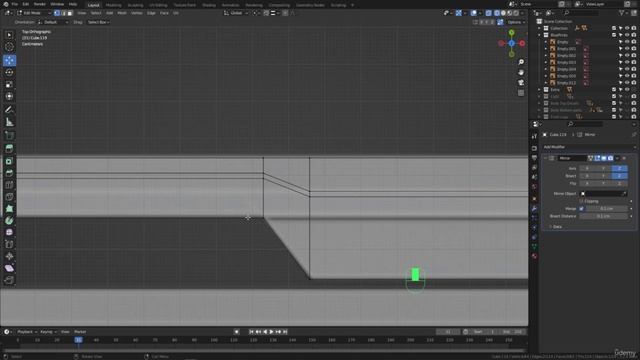Select the Measure tool
The image size is (640, 360).
[9, 122]
